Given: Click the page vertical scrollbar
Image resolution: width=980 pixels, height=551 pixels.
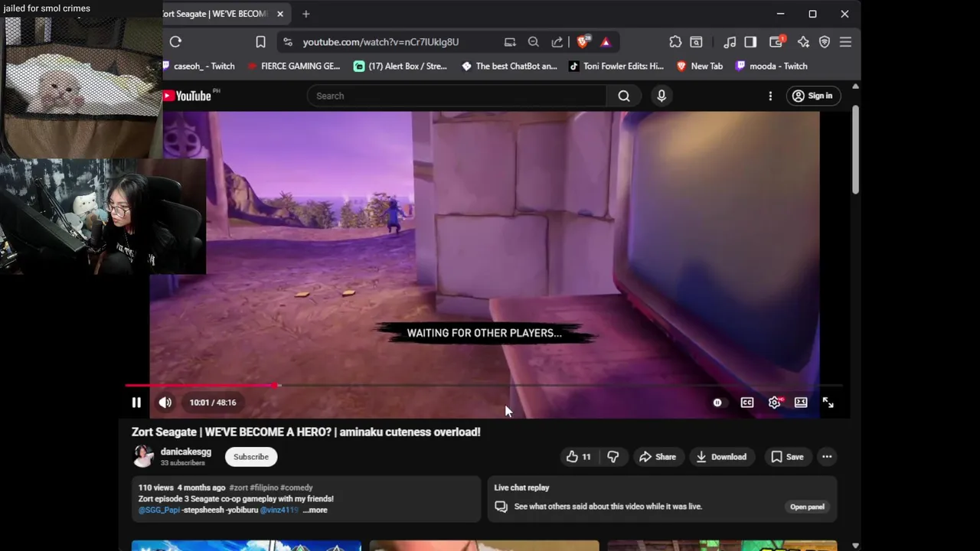Looking at the screenshot, I should tap(855, 149).
